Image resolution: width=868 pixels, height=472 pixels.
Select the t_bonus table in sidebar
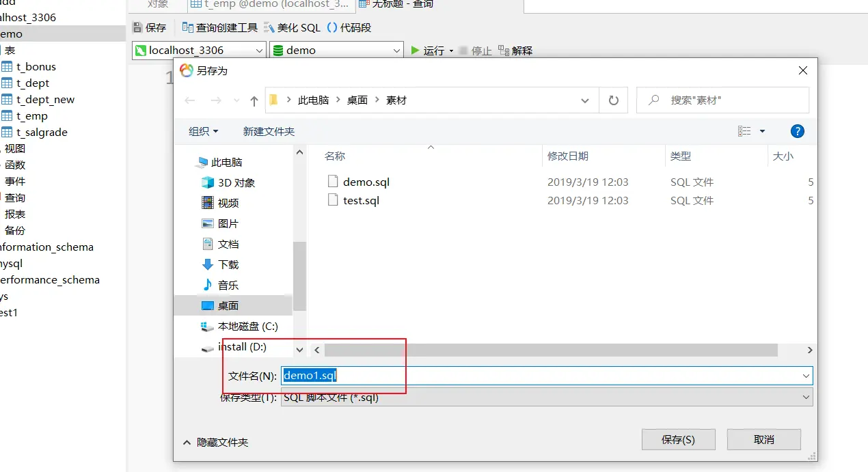tap(36, 66)
